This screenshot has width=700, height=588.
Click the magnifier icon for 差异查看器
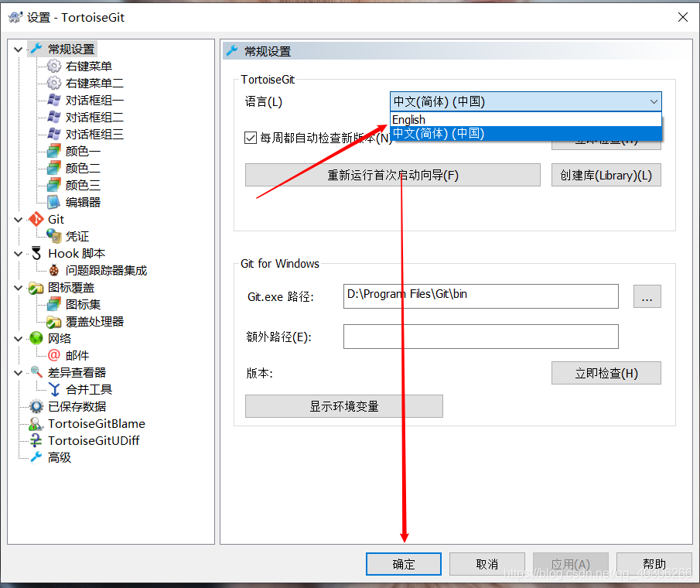coord(36,372)
